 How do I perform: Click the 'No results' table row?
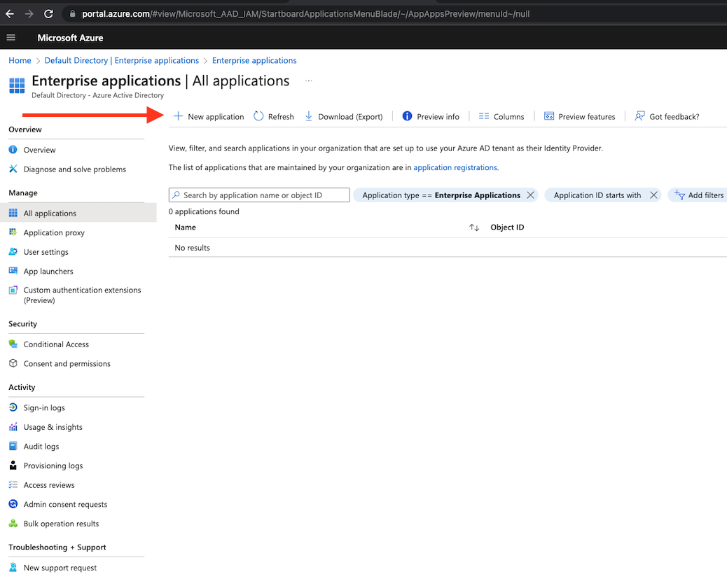click(x=448, y=247)
